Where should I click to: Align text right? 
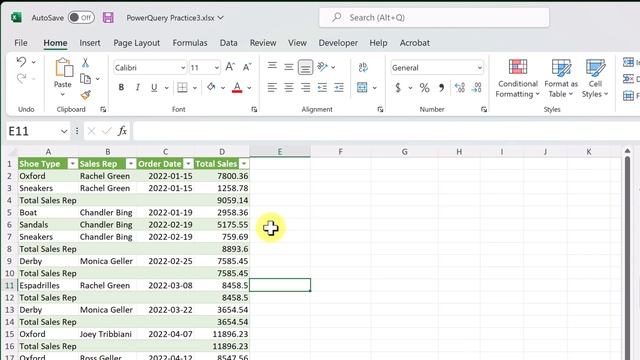click(x=305, y=87)
